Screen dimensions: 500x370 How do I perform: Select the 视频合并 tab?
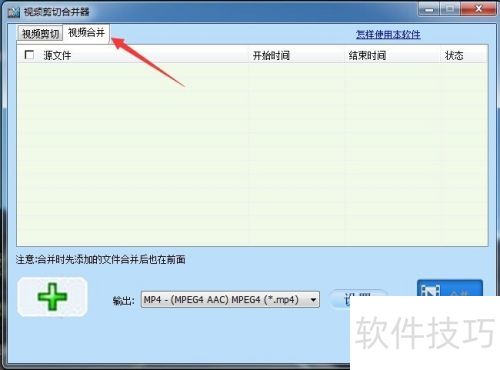point(86,33)
